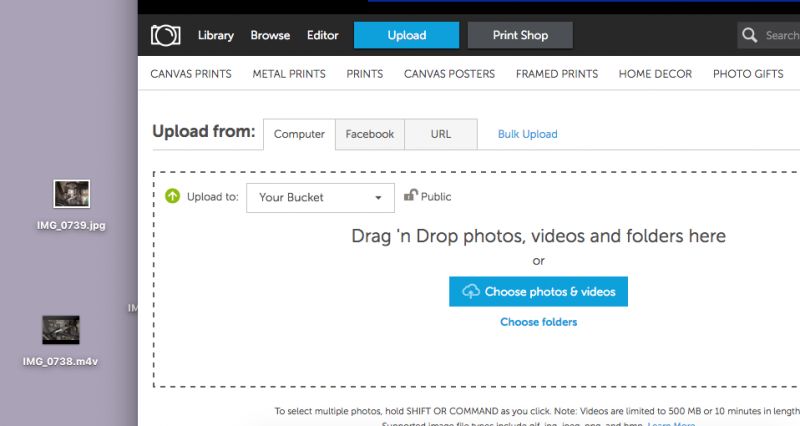Image resolution: width=800 pixels, height=426 pixels.
Task: Open Photo Gifts category
Action: coord(748,74)
